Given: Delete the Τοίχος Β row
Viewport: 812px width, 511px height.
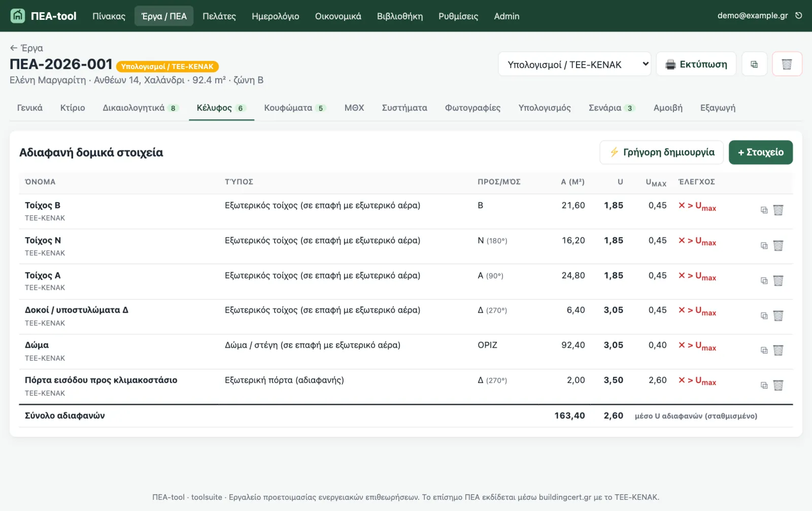Looking at the screenshot, I should [779, 210].
